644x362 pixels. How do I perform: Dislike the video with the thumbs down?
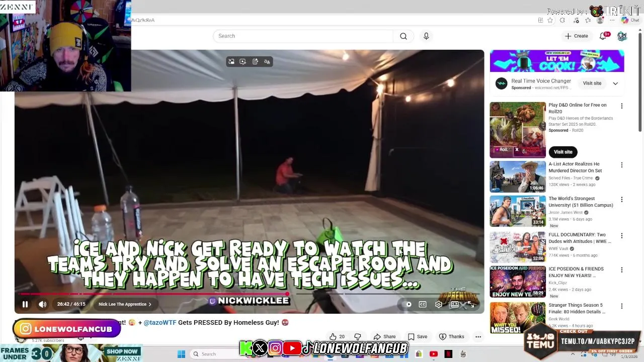point(358,336)
